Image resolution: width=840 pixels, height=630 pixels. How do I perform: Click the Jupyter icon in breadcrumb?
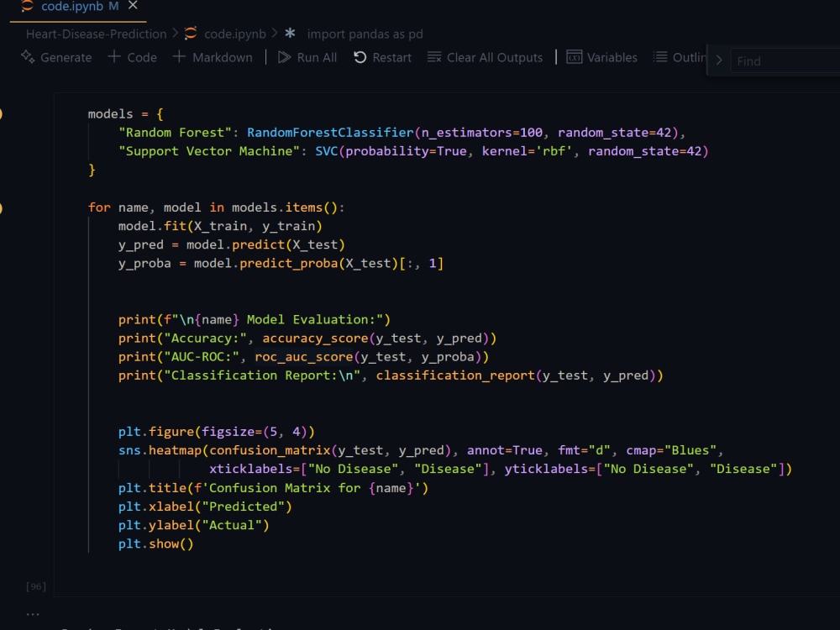point(190,34)
